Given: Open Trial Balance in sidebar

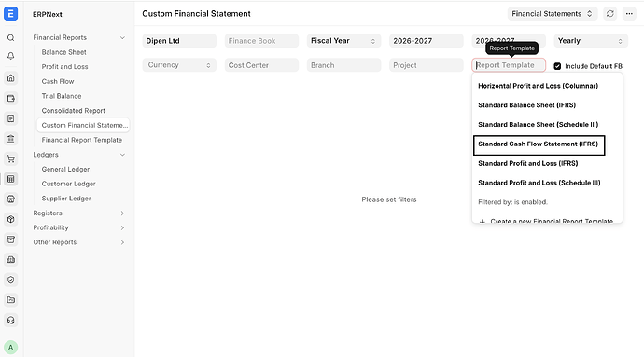Looking at the screenshot, I should [x=62, y=96].
